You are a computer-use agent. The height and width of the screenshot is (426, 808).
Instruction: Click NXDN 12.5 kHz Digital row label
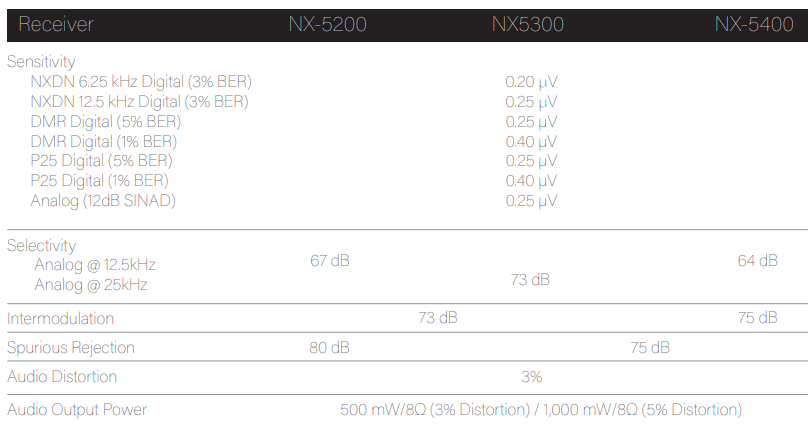pos(139,101)
